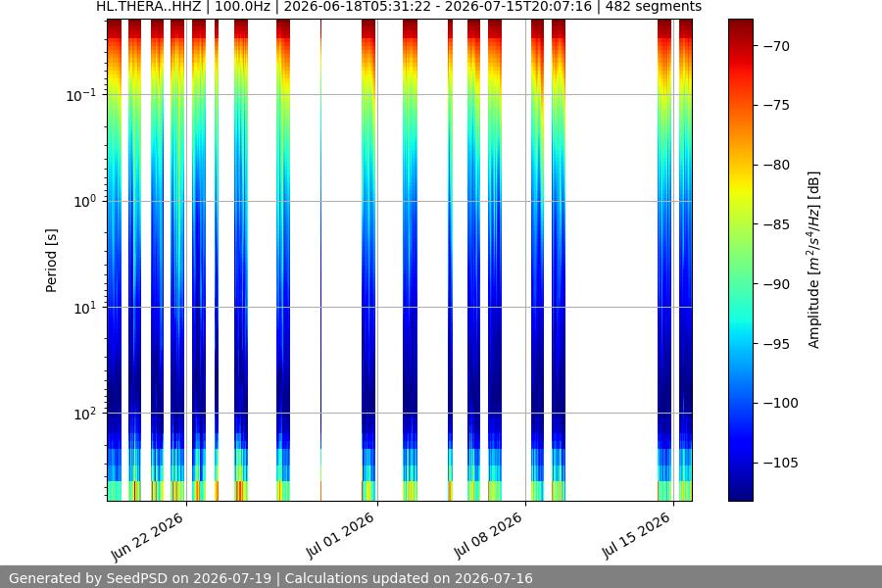Click the -95 colorbar tick label
This screenshot has height=588, width=882.
click(x=776, y=343)
